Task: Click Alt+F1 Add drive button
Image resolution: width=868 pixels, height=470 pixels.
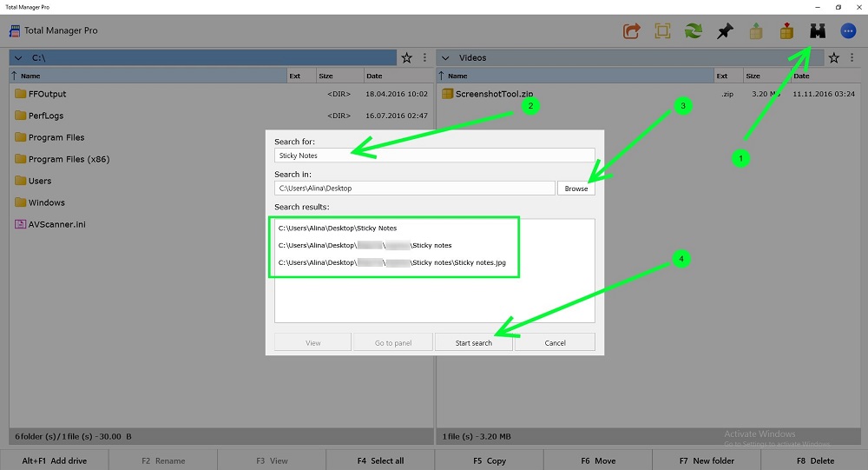Action: pos(54,460)
